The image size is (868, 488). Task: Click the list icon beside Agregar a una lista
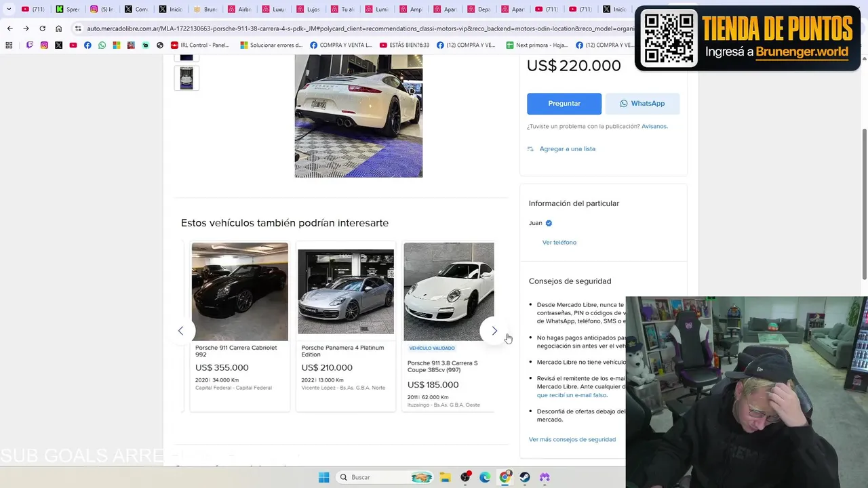[531, 148]
